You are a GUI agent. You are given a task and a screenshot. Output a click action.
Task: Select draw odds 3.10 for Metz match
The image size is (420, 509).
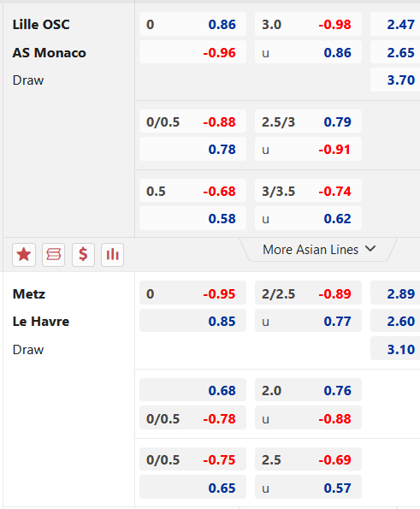[395, 349]
